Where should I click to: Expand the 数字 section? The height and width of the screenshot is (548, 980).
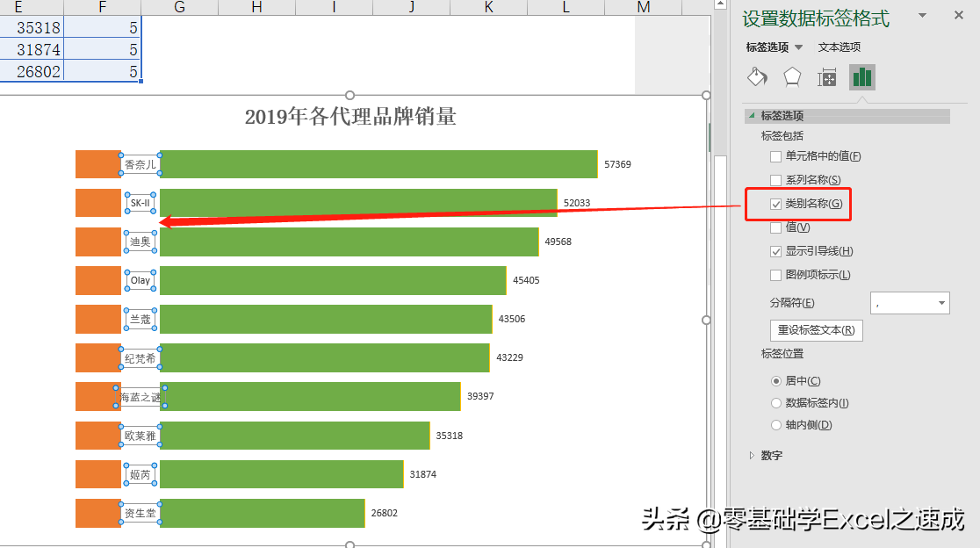click(x=752, y=456)
